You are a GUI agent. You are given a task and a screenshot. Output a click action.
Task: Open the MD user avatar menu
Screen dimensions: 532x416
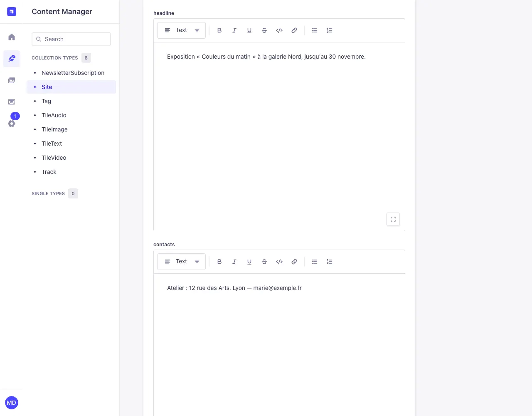12,403
